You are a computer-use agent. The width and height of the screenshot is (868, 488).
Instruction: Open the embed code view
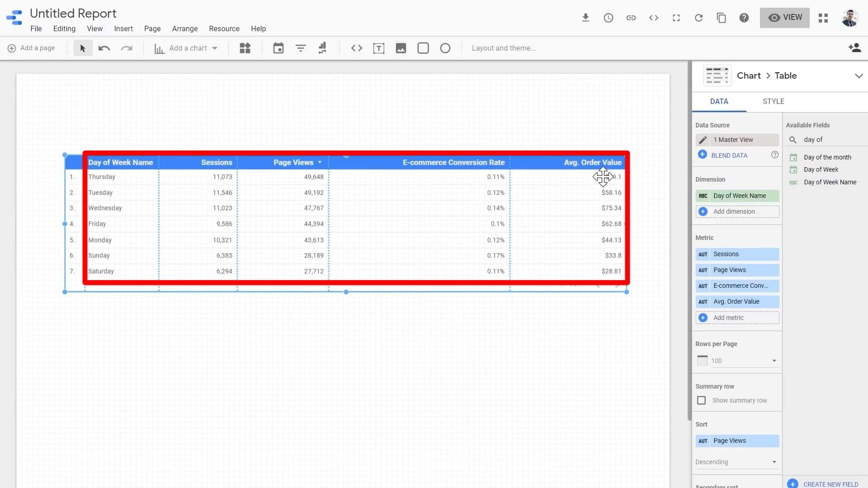(654, 18)
